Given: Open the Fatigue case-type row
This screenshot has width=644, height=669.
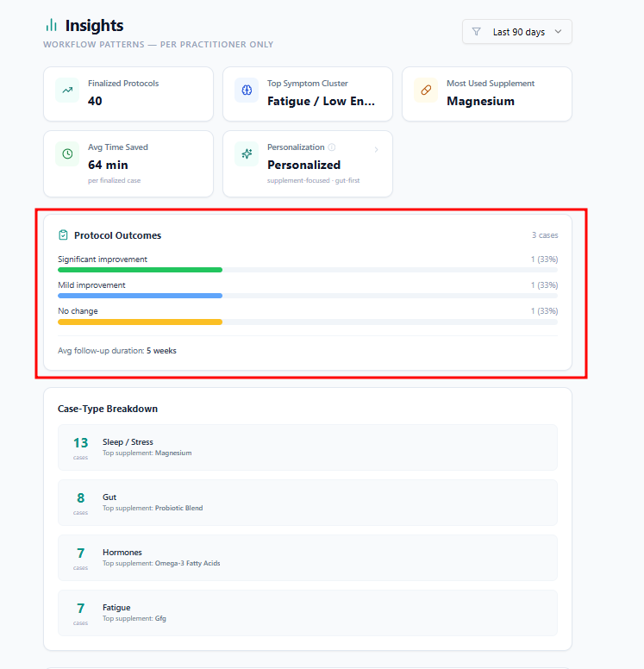Looking at the screenshot, I should [x=307, y=612].
